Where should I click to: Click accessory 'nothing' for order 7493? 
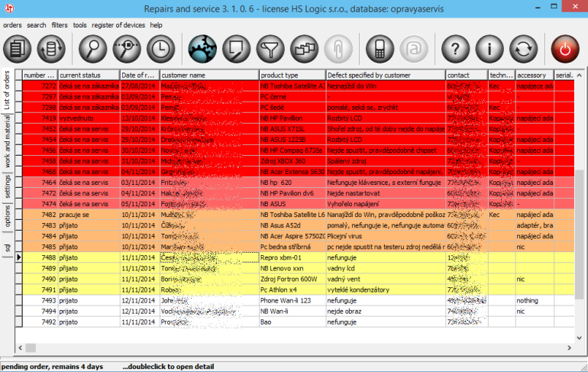[535, 300]
